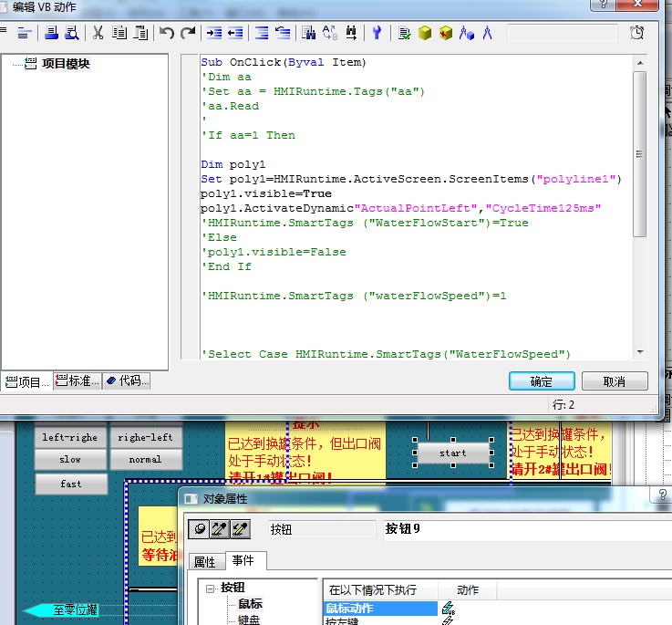
Task: Switch to the 代码 templates tab
Action: click(x=127, y=380)
